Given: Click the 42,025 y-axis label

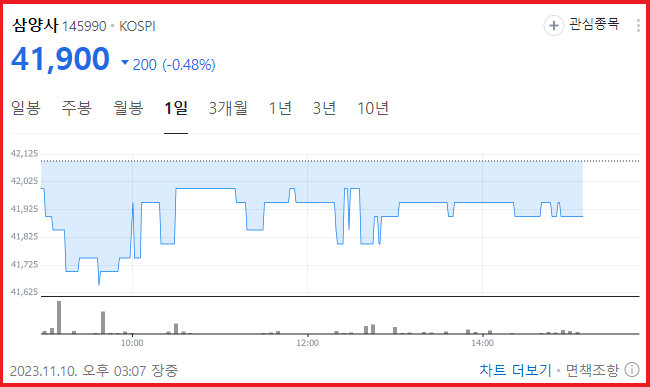Looking at the screenshot, I should (24, 181).
